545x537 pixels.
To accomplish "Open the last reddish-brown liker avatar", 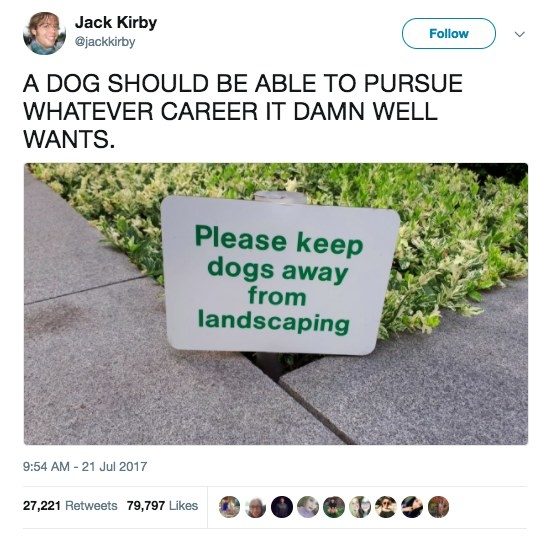I will click(438, 507).
